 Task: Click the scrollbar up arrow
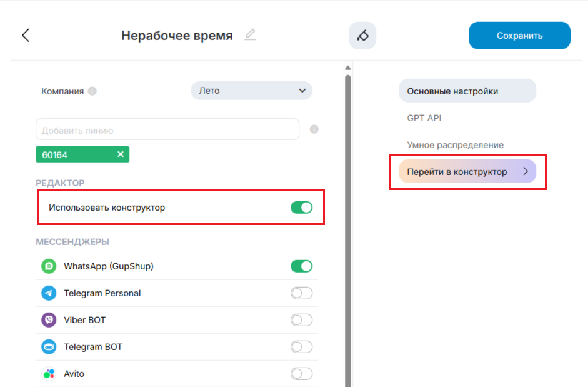[x=347, y=68]
